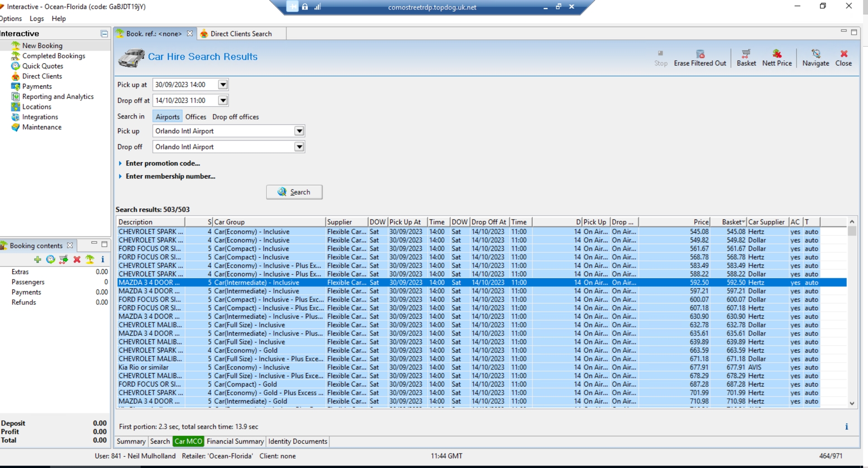Image resolution: width=868 pixels, height=468 pixels.
Task: Open Maintenance from the sidebar
Action: coord(42,127)
